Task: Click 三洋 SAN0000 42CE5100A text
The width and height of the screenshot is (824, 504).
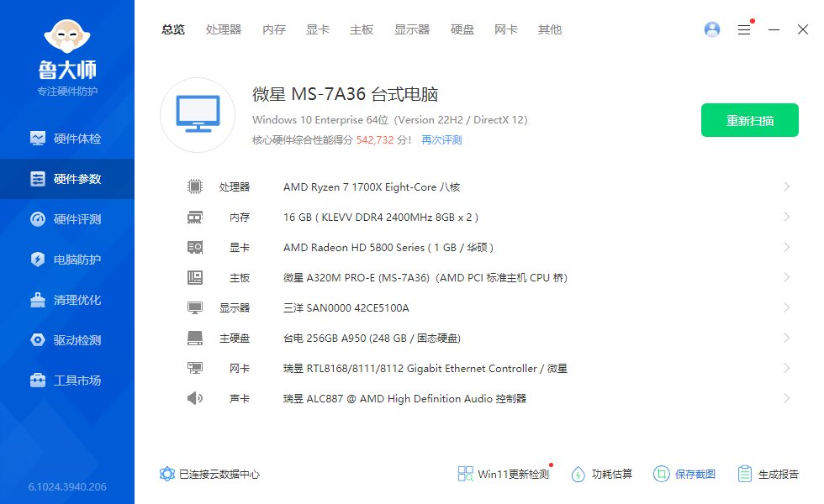Action: [346, 308]
